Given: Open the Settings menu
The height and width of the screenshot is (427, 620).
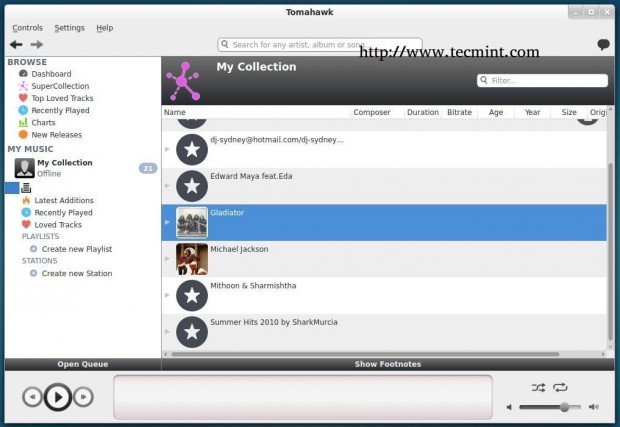Looking at the screenshot, I should tap(69, 28).
